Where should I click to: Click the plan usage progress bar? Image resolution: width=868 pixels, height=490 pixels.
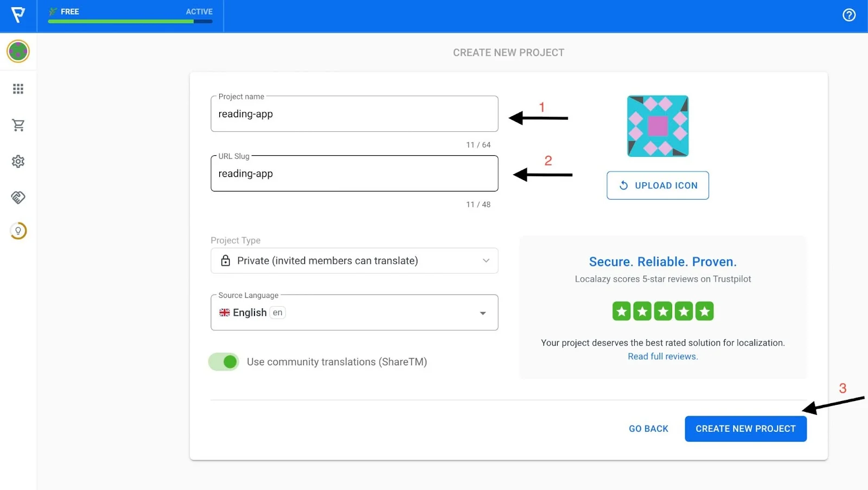point(130,22)
